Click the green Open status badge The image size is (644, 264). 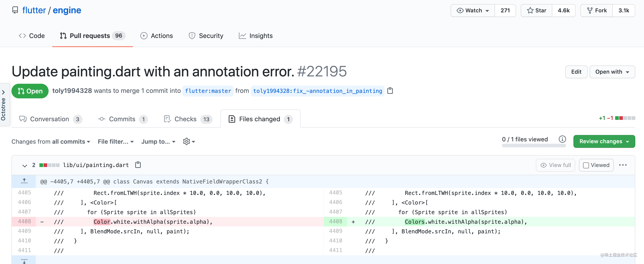coord(30,91)
